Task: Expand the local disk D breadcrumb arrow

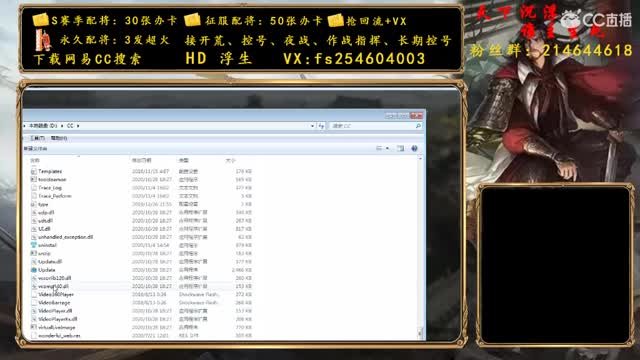Action: pos(62,126)
